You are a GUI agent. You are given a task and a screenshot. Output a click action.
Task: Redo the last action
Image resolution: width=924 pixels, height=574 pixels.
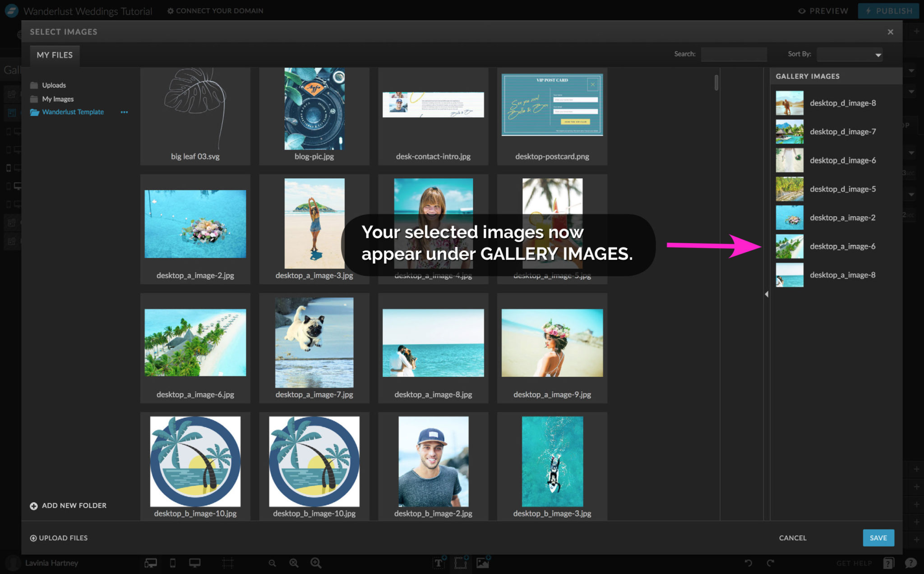click(x=770, y=563)
